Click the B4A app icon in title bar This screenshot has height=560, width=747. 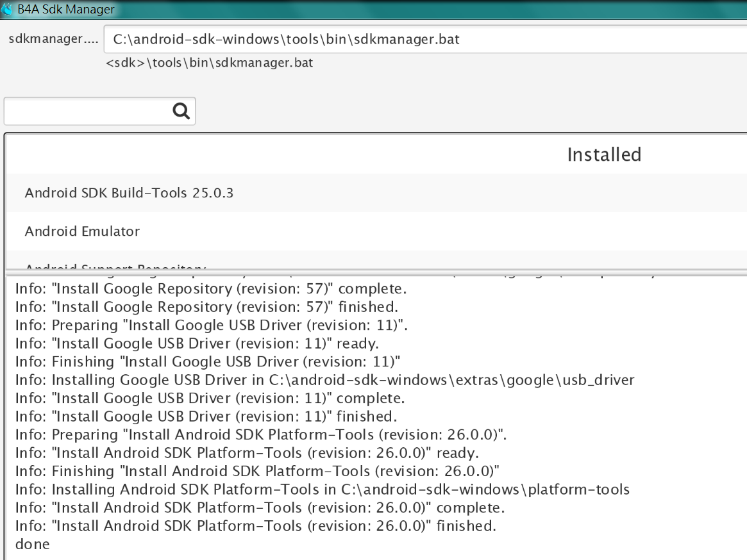pos(7,9)
